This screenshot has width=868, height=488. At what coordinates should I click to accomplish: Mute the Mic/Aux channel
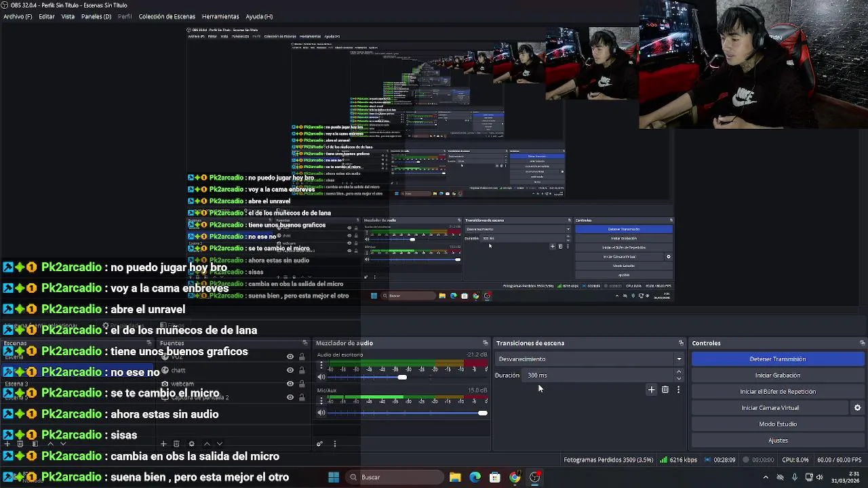pyautogui.click(x=321, y=412)
